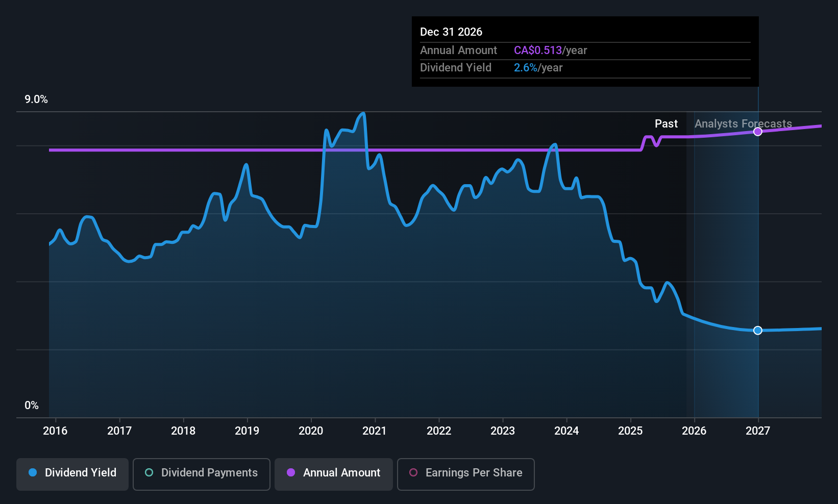Image resolution: width=838 pixels, height=504 pixels.
Task: Switch to the Analysts Forecasts section
Action: 743,123
